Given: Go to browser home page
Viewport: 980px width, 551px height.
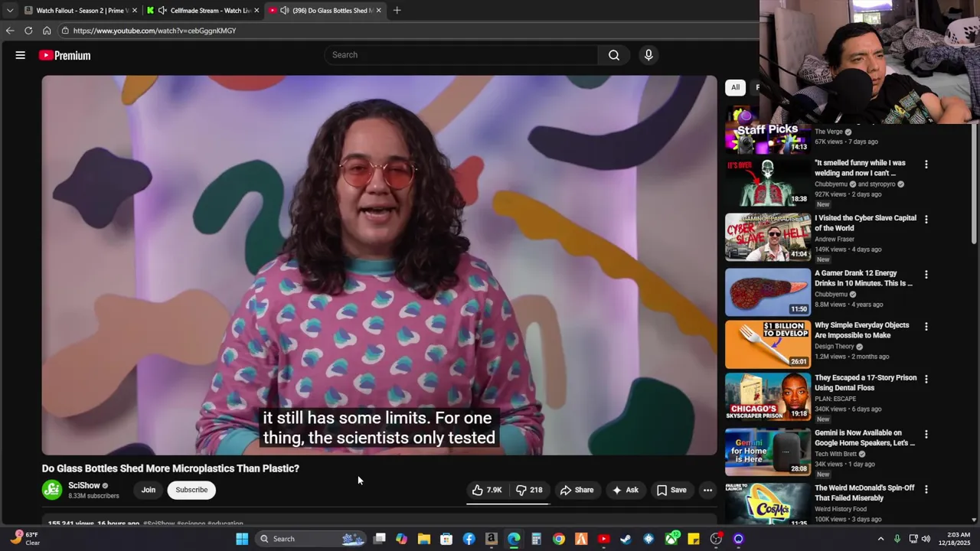Looking at the screenshot, I should (47, 31).
